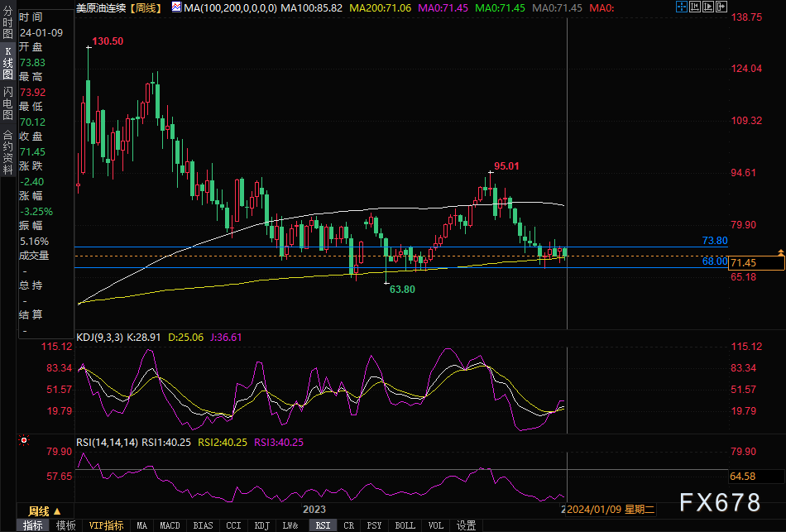The image size is (786, 532).
Task: Click the 73.80 blue horizontal line label
Action: tap(714, 241)
